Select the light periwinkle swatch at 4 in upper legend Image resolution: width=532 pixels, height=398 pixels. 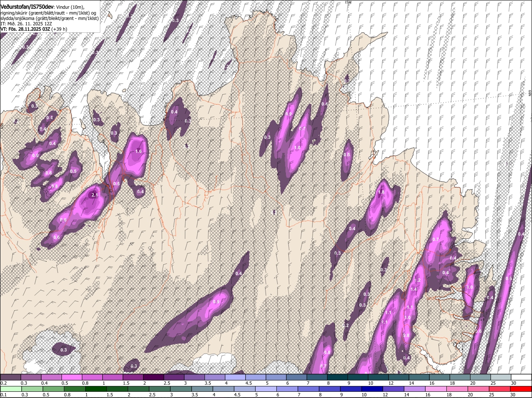235,377
